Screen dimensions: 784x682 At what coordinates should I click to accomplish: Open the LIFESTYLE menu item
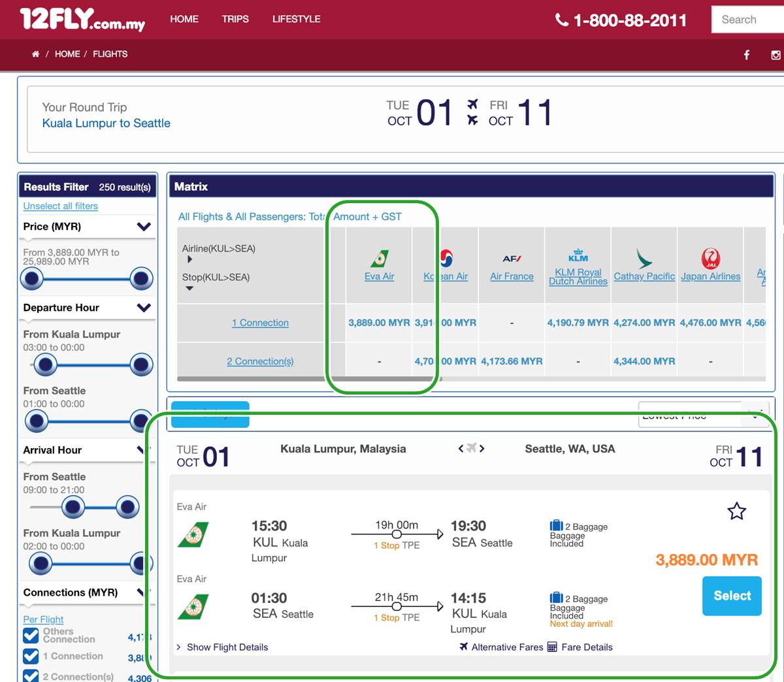tap(297, 19)
